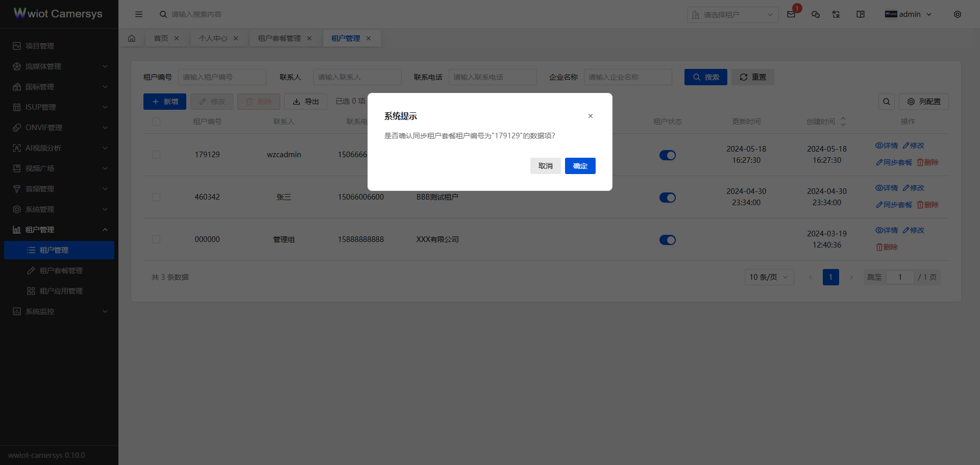Screen dimensions: 980x465
Task: Open the tenant selection dropdown
Action: point(732,15)
